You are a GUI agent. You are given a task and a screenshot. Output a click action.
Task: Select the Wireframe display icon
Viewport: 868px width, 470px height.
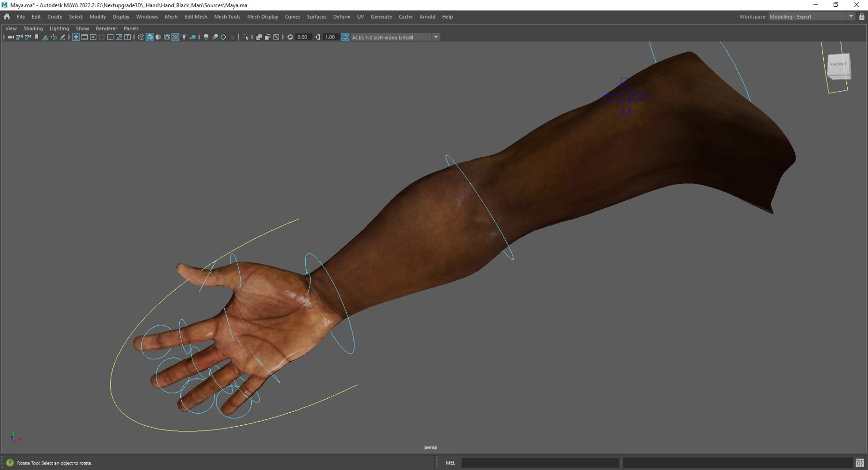pyautogui.click(x=141, y=37)
